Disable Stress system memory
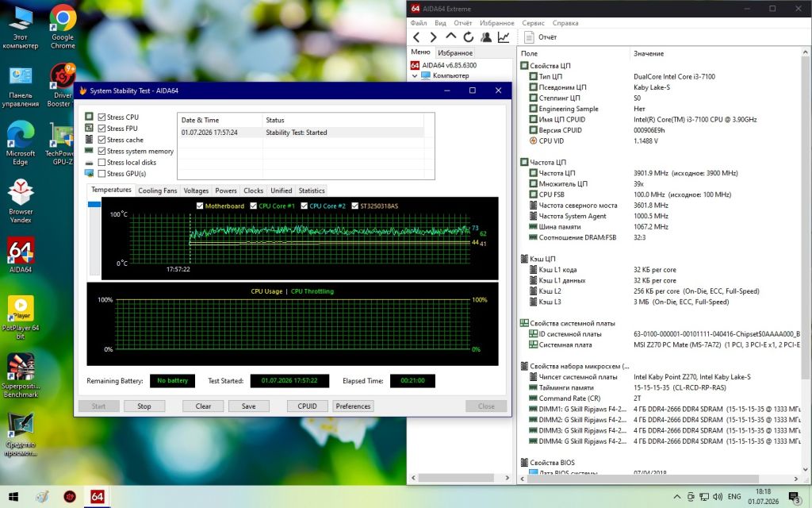Screen dimensions: 812x508 click(102, 152)
